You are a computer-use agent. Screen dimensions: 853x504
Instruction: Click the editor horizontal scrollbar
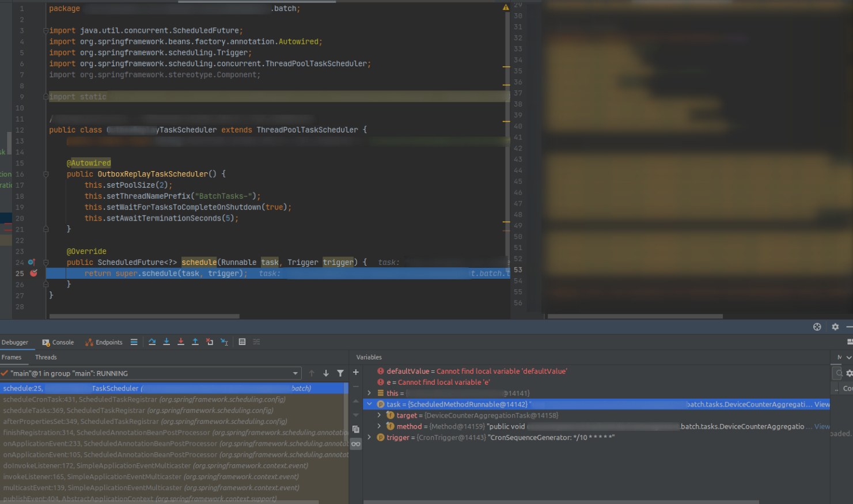click(x=144, y=316)
